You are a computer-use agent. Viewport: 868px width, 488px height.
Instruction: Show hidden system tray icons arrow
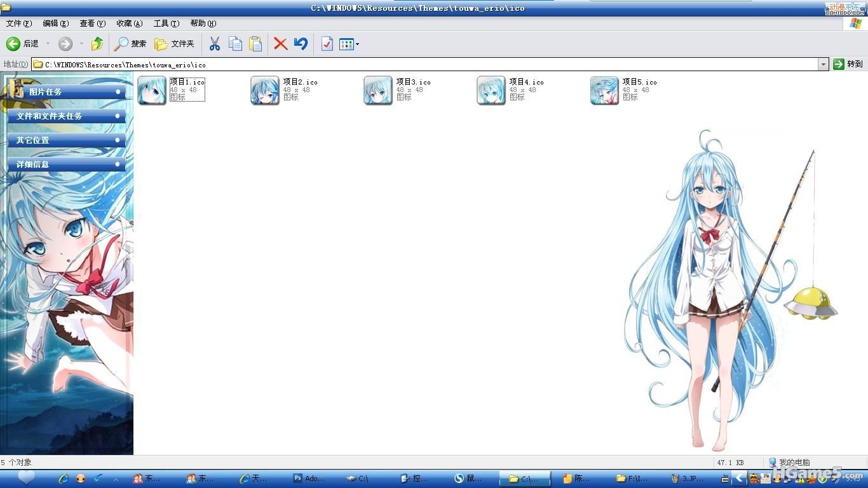click(x=739, y=477)
